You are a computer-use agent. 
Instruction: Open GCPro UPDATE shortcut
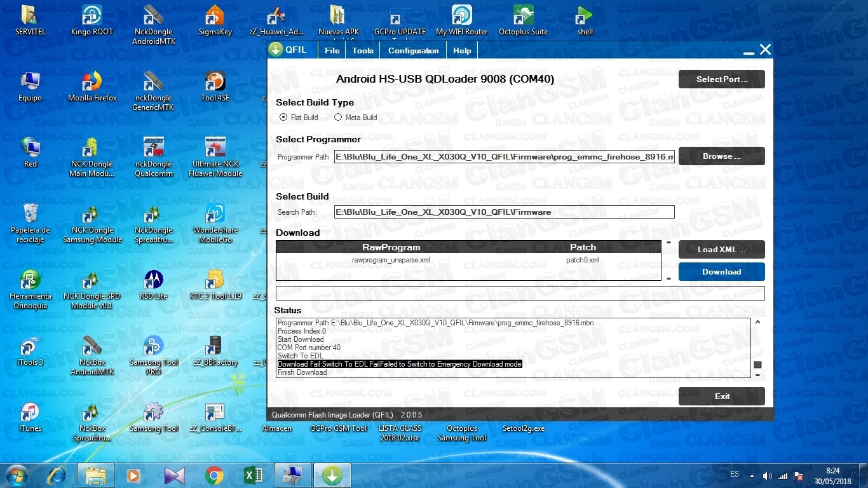(x=400, y=20)
